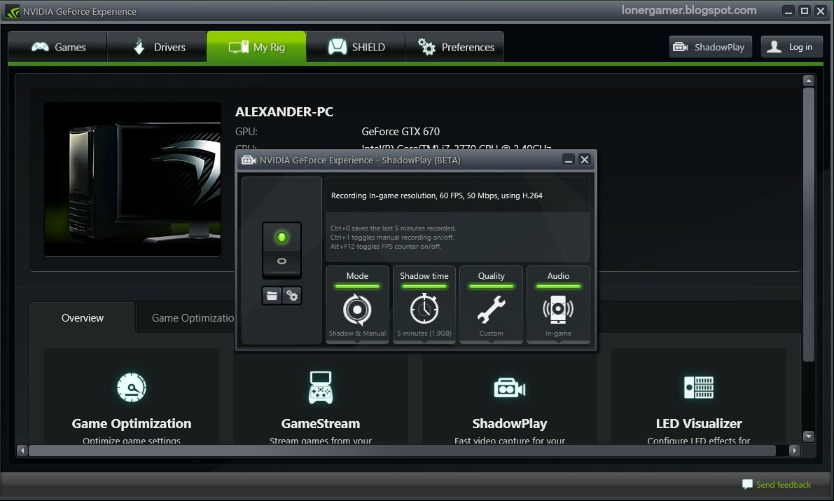
Task: Click the "5 minutes (1.9GB)" value
Action: 424,333
